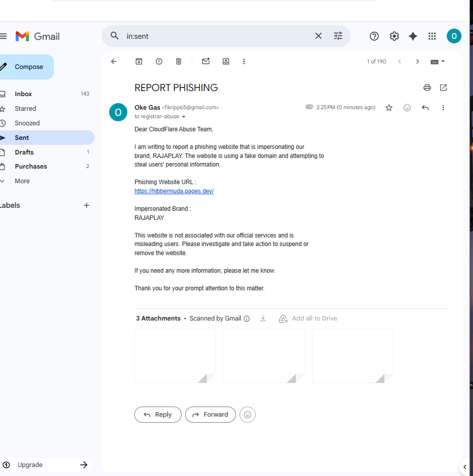
Task: Open the input tools dropdown
Action: click(x=438, y=61)
